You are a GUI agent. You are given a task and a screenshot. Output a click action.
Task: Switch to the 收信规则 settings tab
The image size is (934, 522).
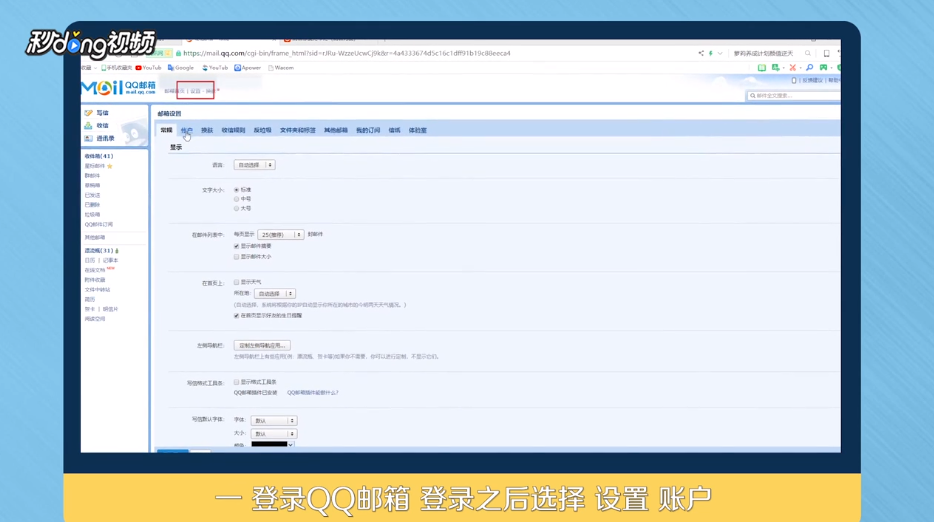pyautogui.click(x=233, y=130)
